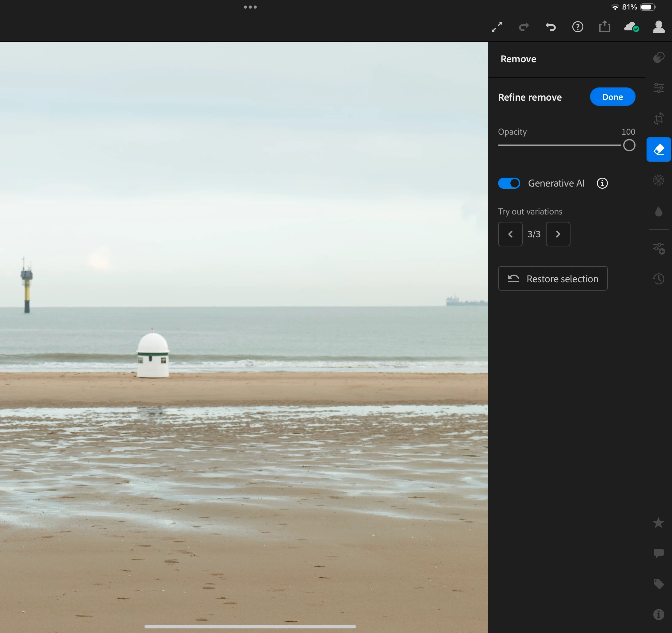Open the Lens Blur droplet tool
The image size is (672, 633).
pyautogui.click(x=659, y=211)
